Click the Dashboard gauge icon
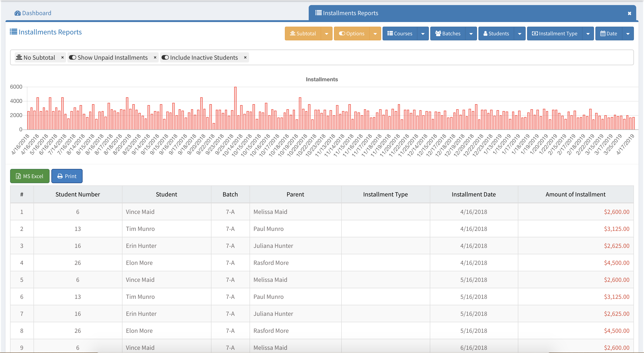The height and width of the screenshot is (353, 644). click(x=17, y=13)
